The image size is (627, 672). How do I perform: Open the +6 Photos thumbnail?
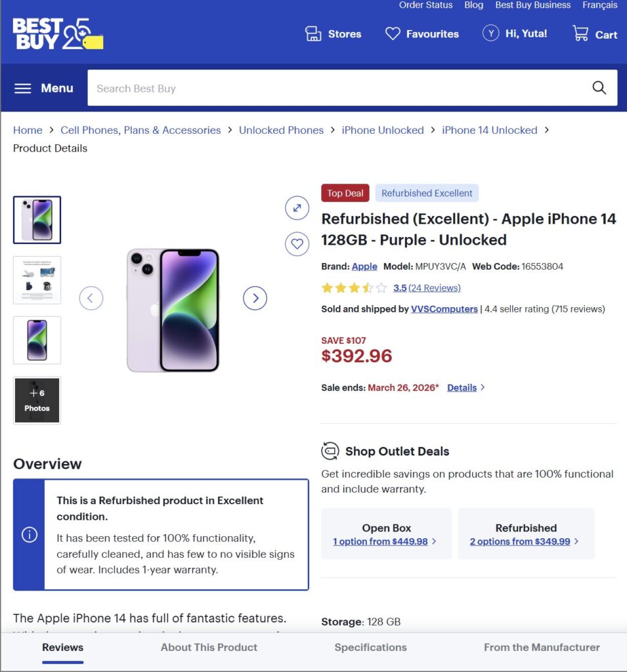(37, 400)
